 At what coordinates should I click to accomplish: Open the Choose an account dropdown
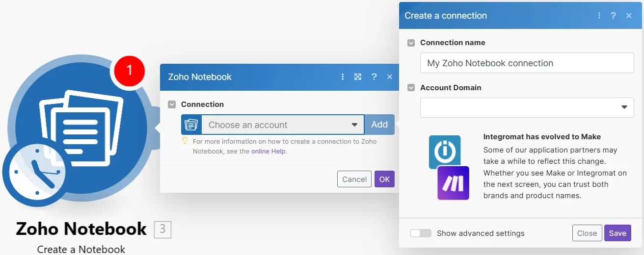pyautogui.click(x=283, y=125)
